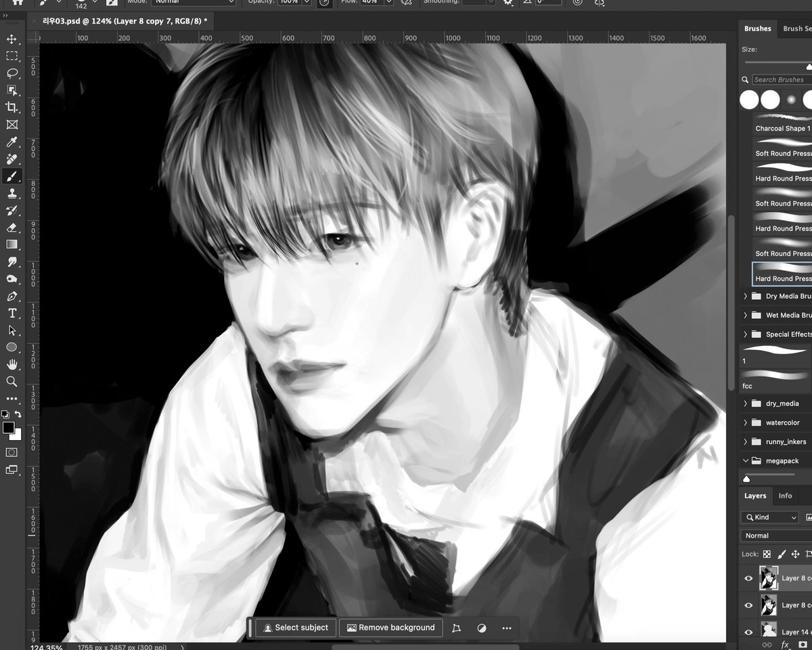Open the Normal blend mode dropdown
Viewport: 812px width, 650px height.
pyautogui.click(x=776, y=536)
